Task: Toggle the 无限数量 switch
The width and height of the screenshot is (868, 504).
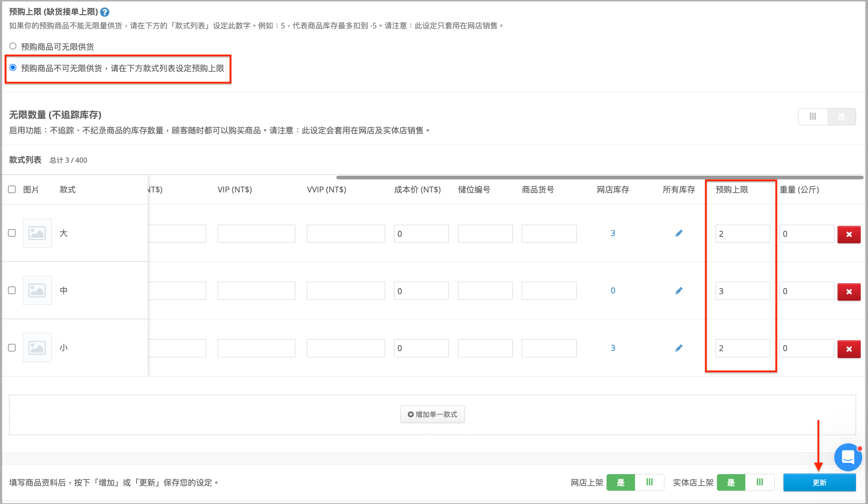Action: pyautogui.click(x=827, y=117)
